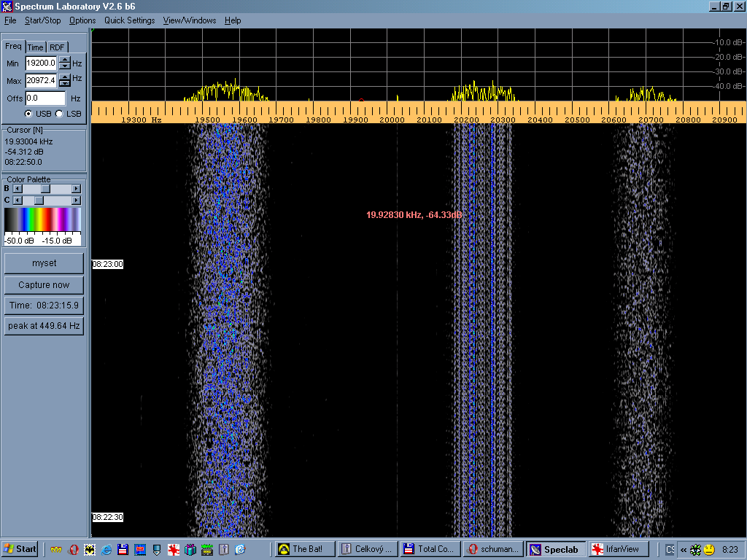Image resolution: width=747 pixels, height=560 pixels.
Task: Open the Options menu
Action: point(82,20)
